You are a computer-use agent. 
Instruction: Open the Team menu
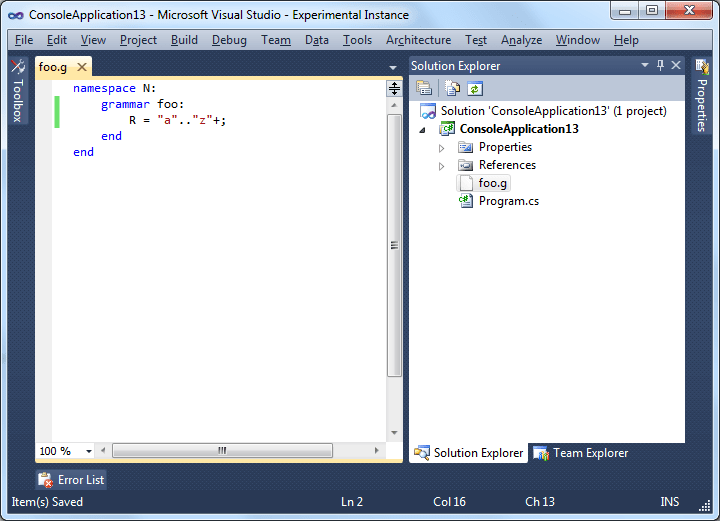pos(276,40)
